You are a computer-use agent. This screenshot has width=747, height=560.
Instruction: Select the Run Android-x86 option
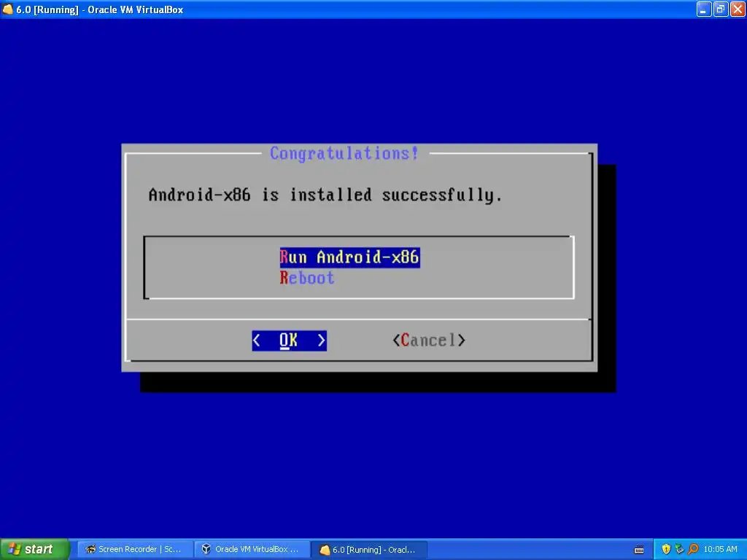point(349,257)
